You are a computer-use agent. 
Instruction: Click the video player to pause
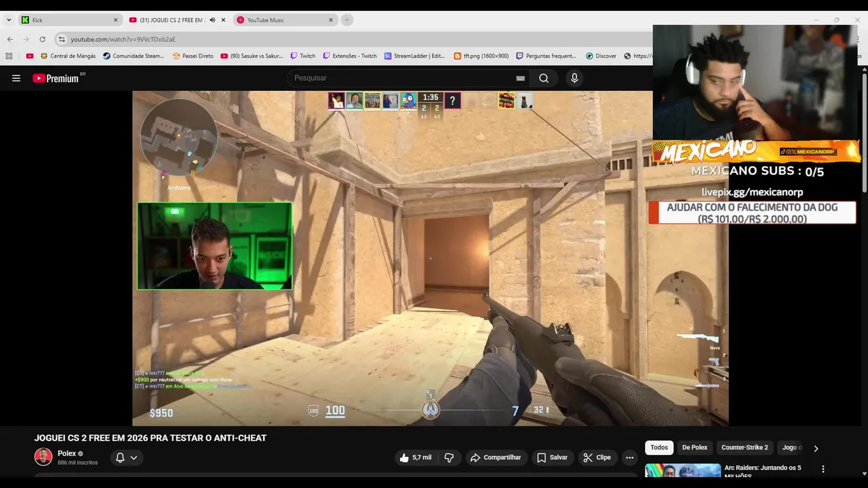pos(431,258)
